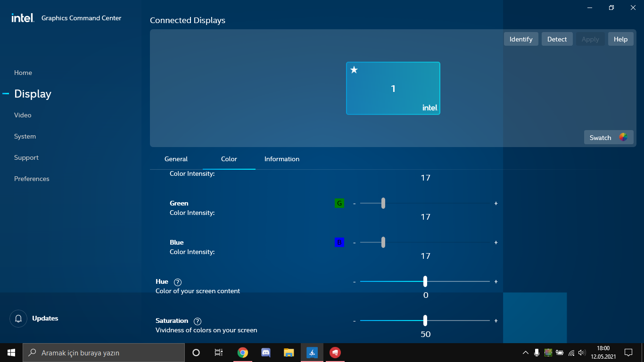Increase Saturation with the plus button
This screenshot has height=362, width=644.
496,321
